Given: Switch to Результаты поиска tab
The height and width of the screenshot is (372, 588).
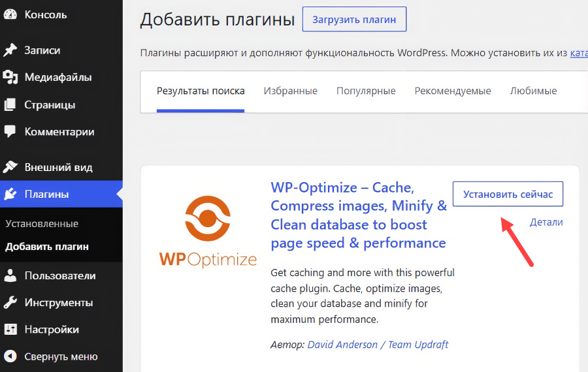Looking at the screenshot, I should coord(201,91).
